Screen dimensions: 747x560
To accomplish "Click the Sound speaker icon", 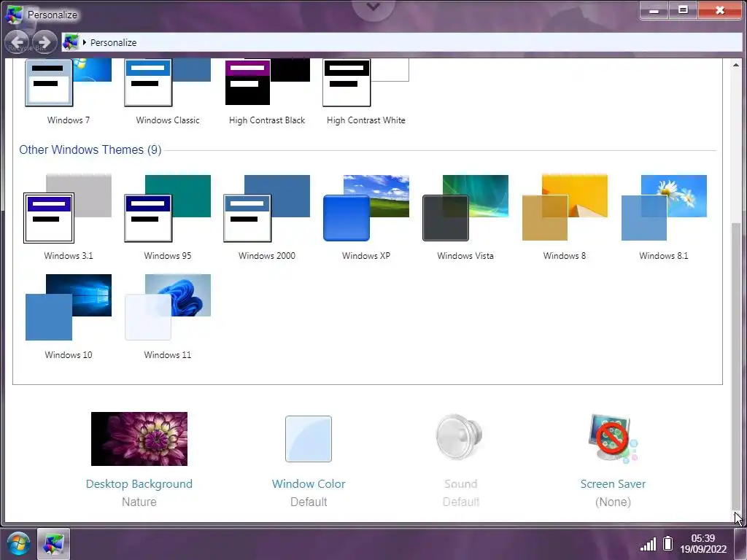I will click(460, 437).
